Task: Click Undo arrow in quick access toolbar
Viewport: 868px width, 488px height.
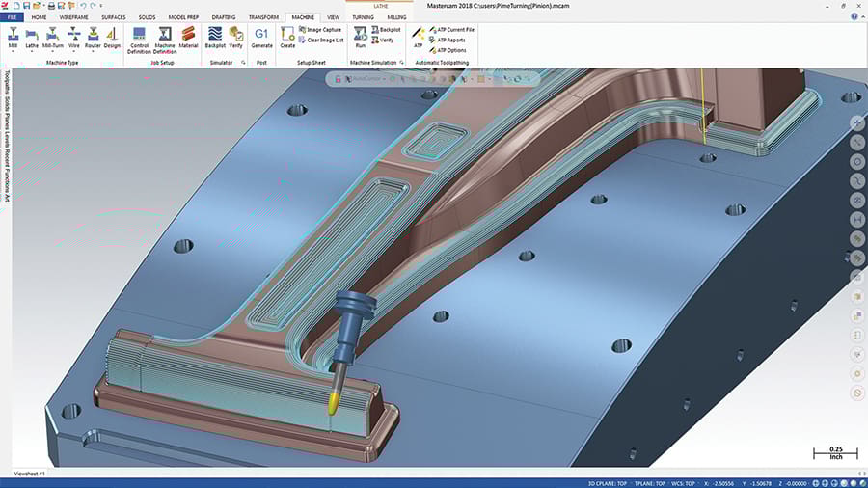Action: [x=83, y=6]
